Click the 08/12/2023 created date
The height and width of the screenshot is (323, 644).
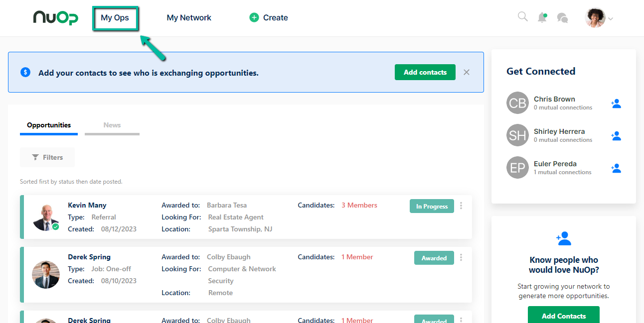coord(119,229)
